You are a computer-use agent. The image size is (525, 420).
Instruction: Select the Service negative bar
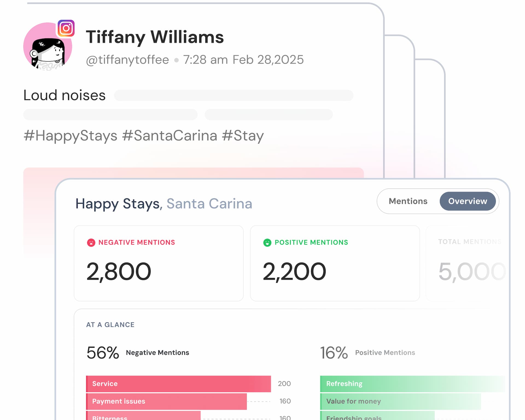click(x=178, y=384)
